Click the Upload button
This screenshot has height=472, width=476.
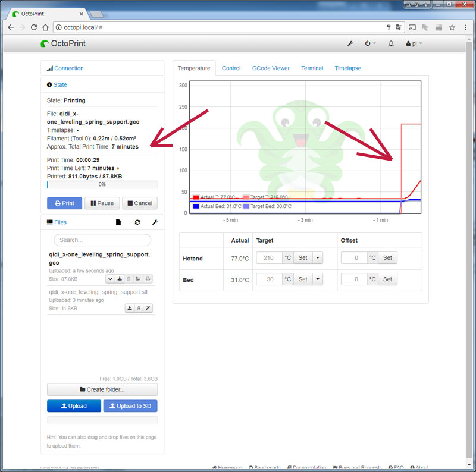pyautogui.click(x=74, y=406)
